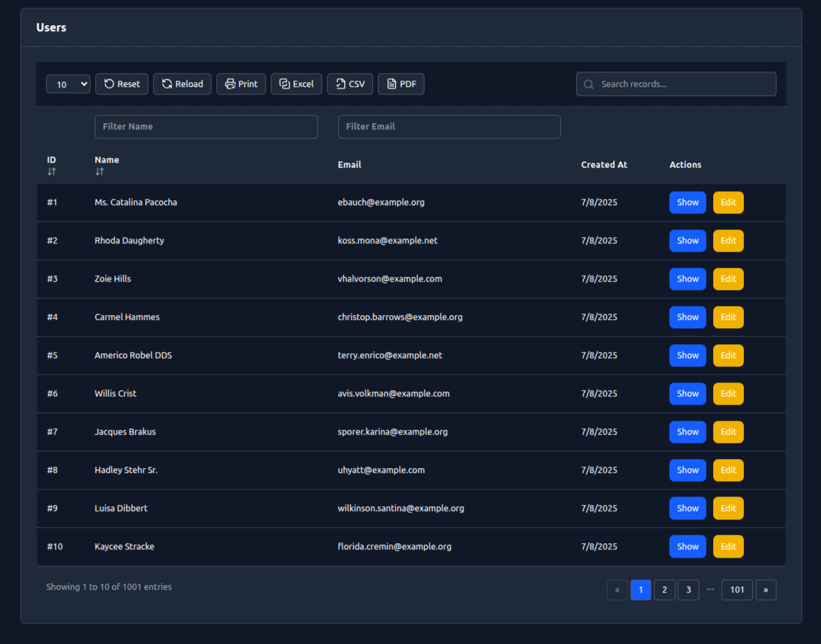The image size is (821, 644).
Task: Click the Print button
Action: 241,83
